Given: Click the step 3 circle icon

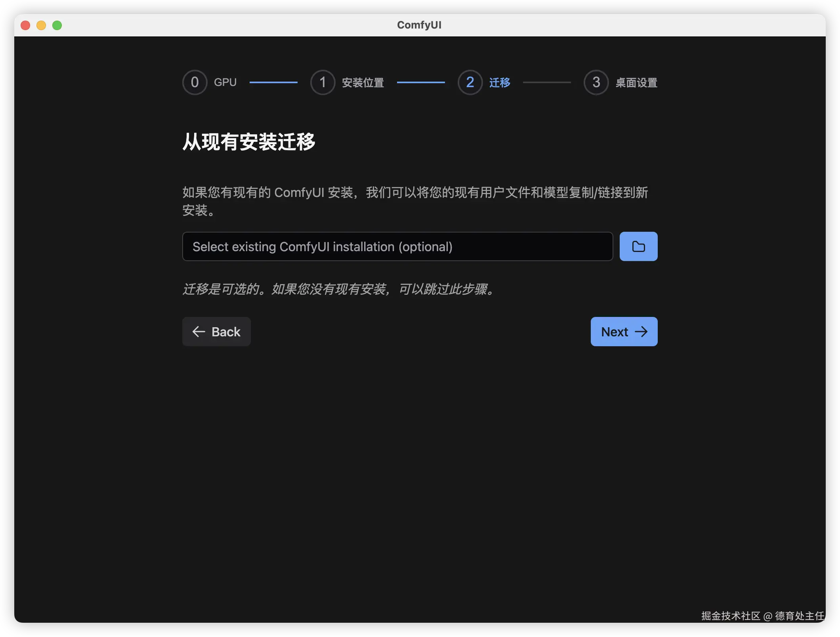Looking at the screenshot, I should (596, 82).
